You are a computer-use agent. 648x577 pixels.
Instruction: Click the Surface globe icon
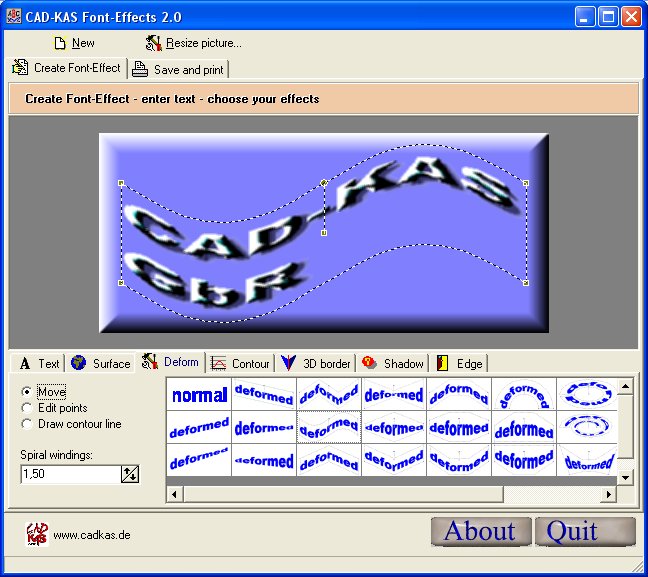coord(79,363)
